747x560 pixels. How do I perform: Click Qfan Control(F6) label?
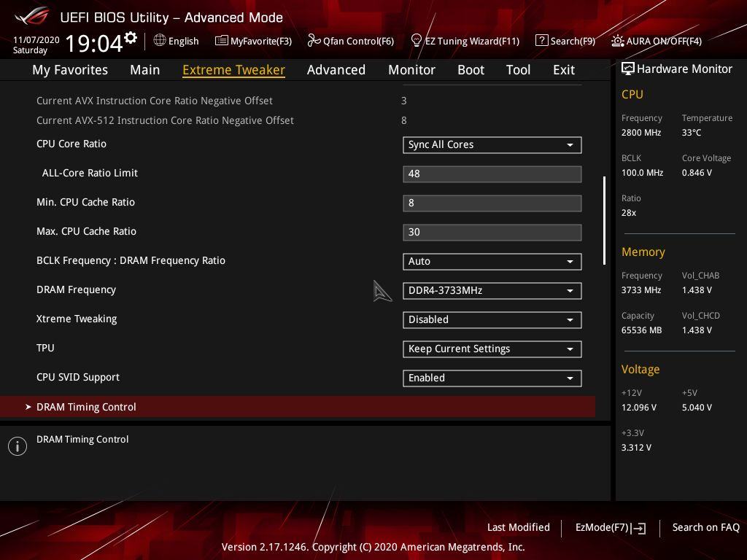point(358,41)
